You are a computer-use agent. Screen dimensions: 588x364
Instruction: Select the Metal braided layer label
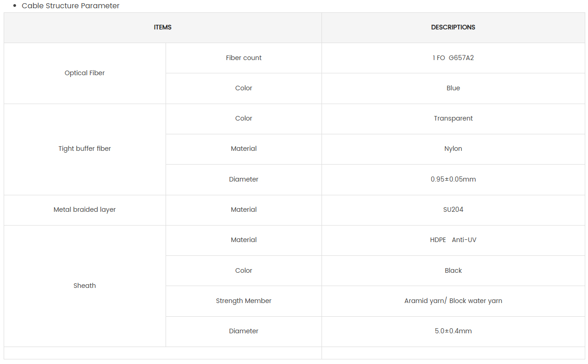85,210
